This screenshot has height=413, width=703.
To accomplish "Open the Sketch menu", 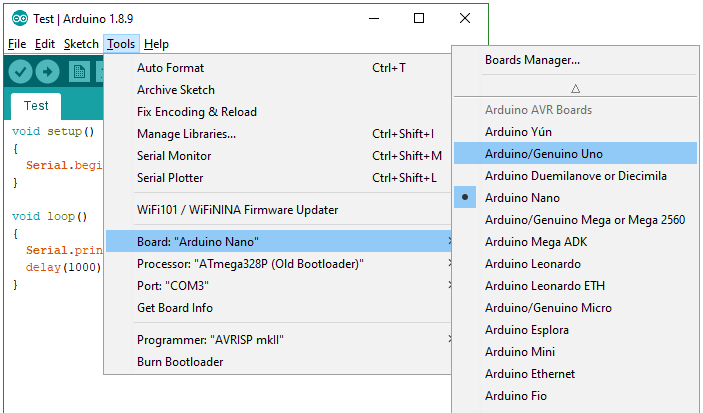I will pos(81,44).
